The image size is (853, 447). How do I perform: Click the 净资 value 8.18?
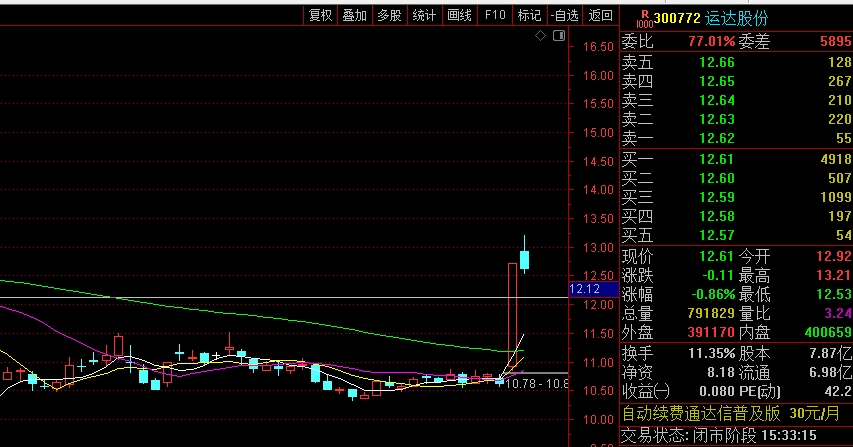[x=721, y=372]
